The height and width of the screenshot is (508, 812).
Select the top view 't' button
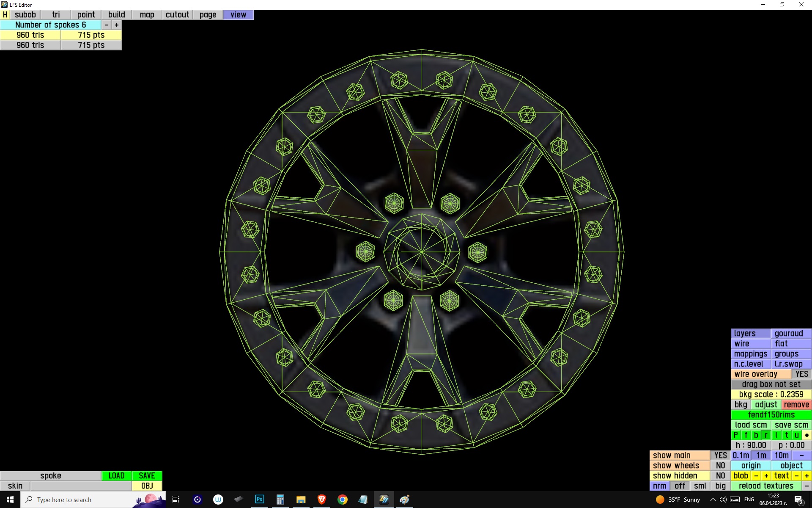coord(787,435)
